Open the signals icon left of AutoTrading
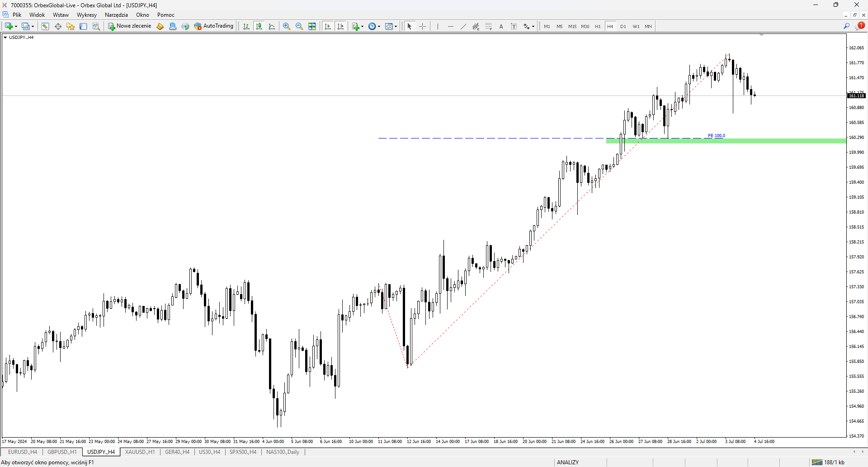The height and width of the screenshot is (467, 868). 185,26
